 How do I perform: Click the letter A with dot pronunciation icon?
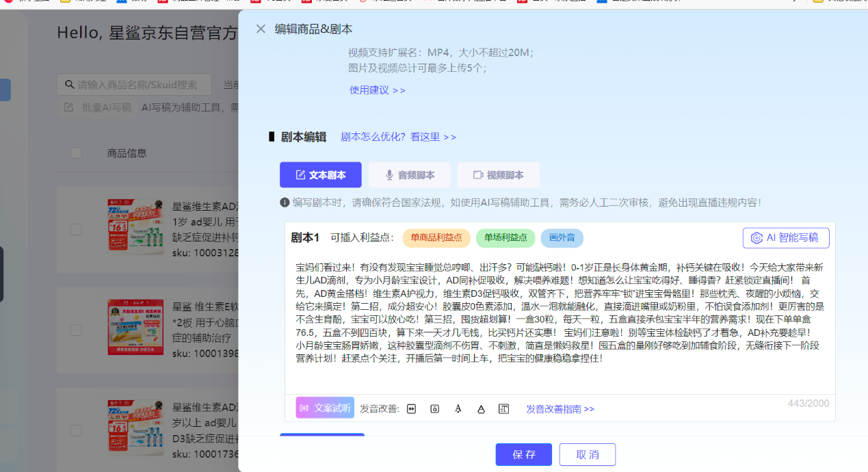pos(458,409)
